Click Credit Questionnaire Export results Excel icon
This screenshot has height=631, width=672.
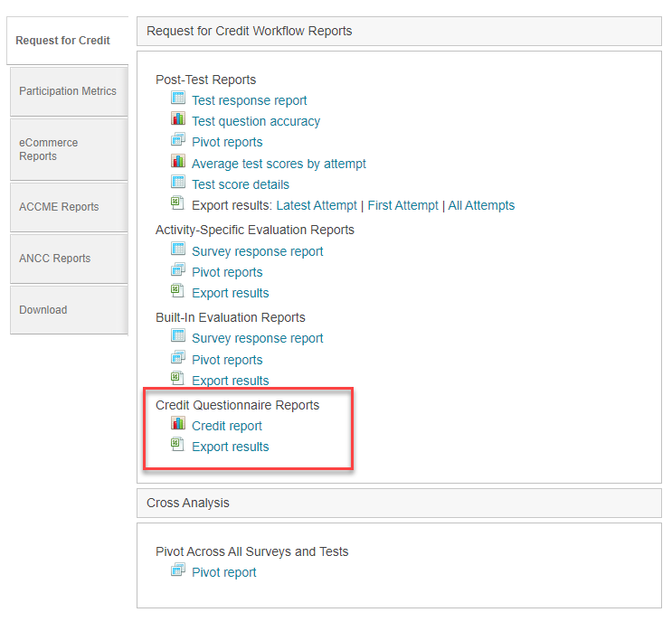(x=177, y=444)
